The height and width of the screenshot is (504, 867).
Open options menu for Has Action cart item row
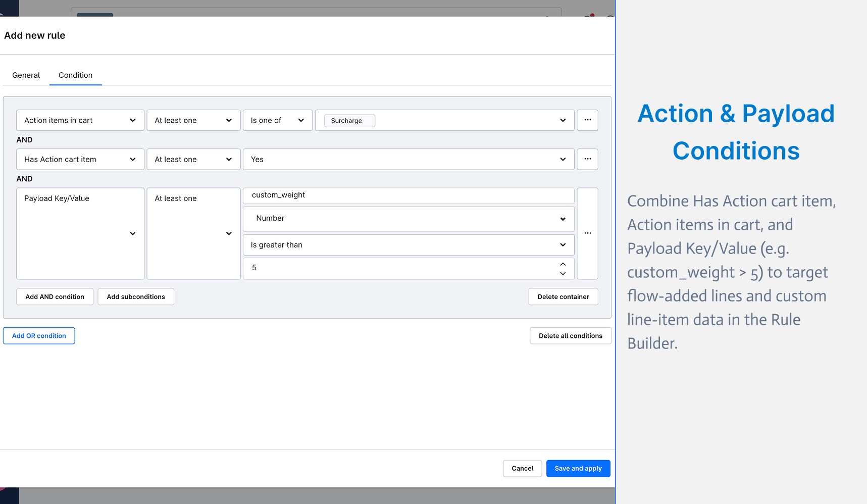587,159
